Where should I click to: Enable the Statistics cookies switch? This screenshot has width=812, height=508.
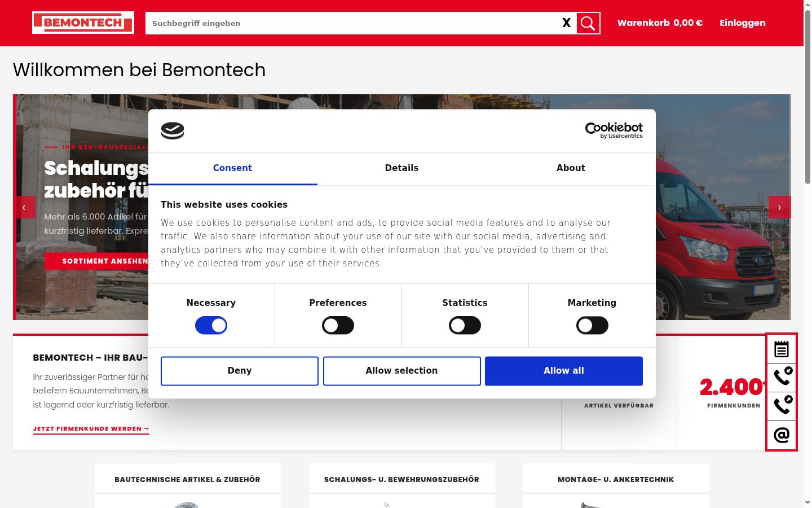(x=465, y=325)
